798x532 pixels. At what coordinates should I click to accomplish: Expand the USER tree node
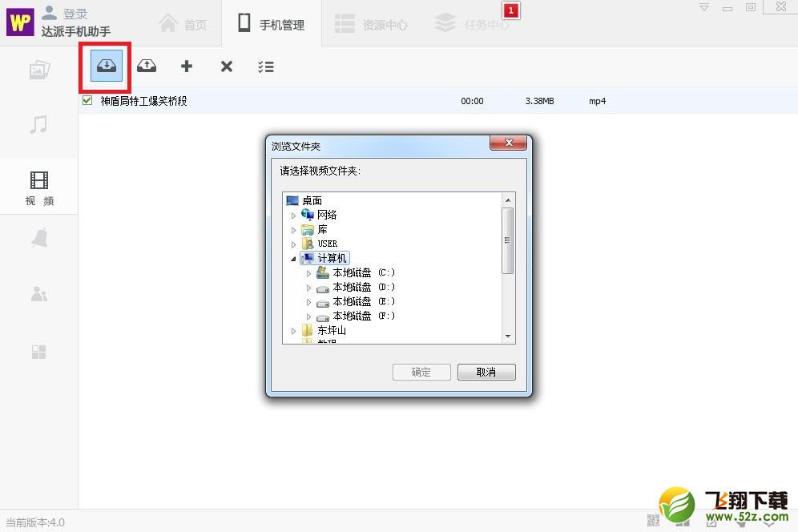coord(294,244)
